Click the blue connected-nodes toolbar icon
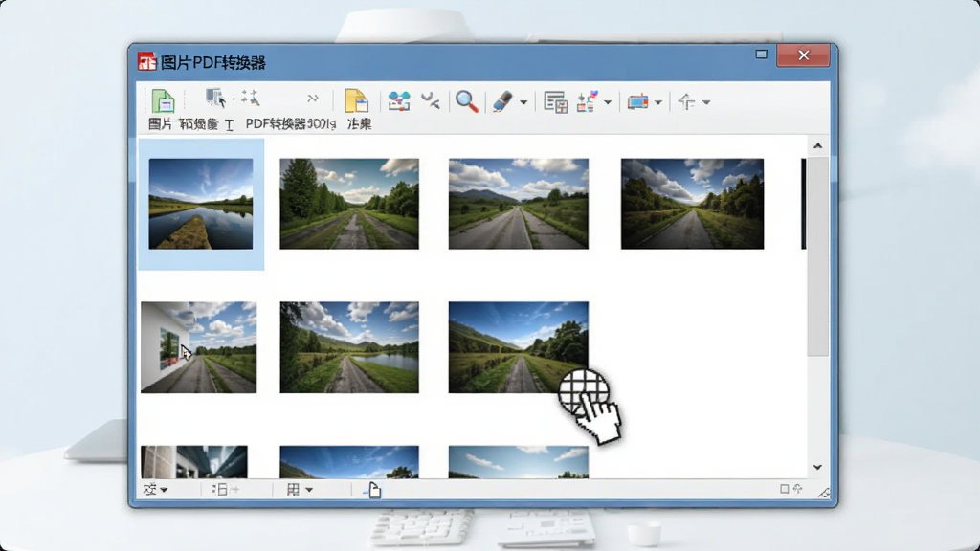 click(399, 100)
